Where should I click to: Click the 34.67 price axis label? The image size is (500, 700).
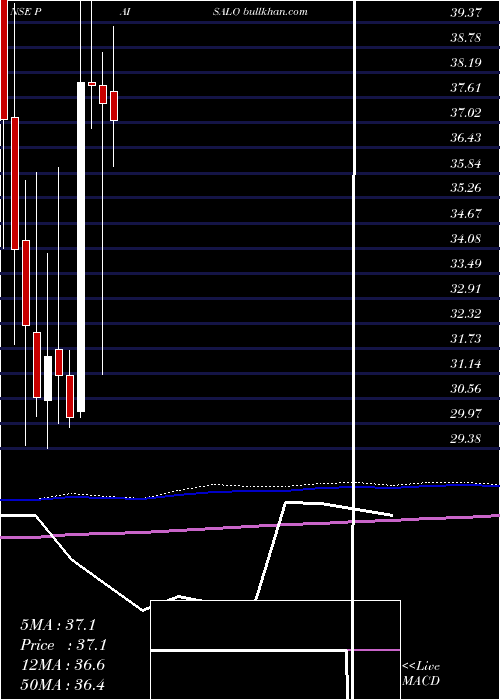tap(466, 213)
